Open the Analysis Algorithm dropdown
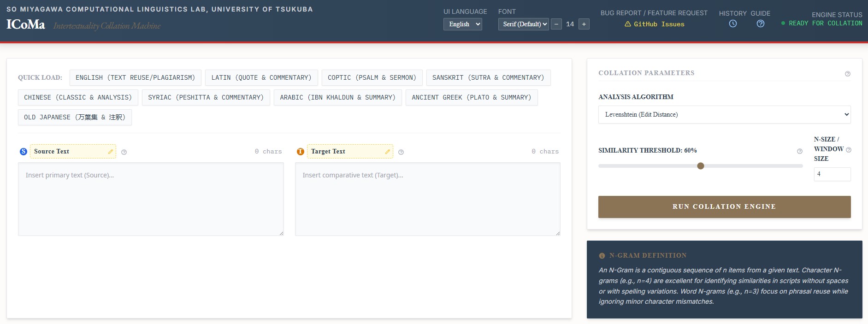The width and height of the screenshot is (868, 324). [x=725, y=114]
